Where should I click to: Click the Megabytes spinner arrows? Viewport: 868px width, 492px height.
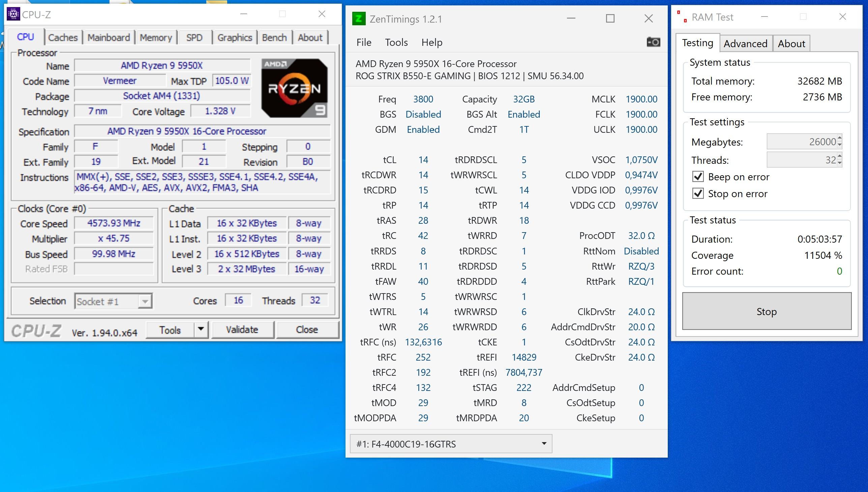pos(840,142)
